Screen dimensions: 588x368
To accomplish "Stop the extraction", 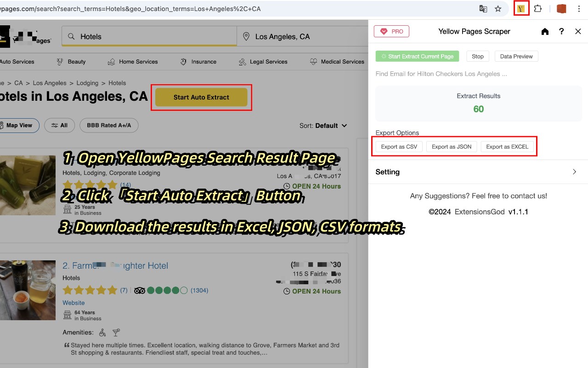I will click(478, 56).
